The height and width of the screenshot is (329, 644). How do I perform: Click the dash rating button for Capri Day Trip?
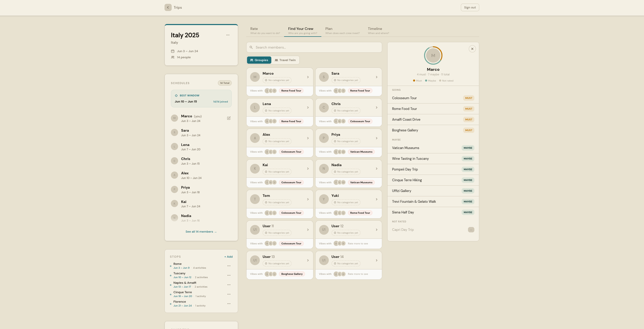(471, 230)
